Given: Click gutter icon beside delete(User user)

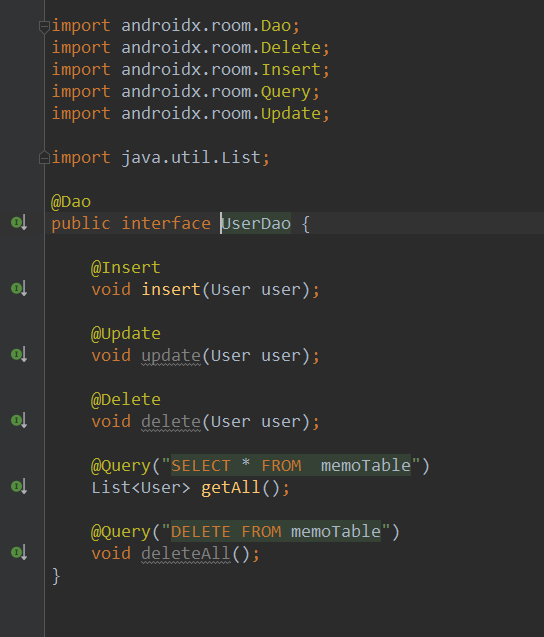Looking at the screenshot, I should 19,420.
